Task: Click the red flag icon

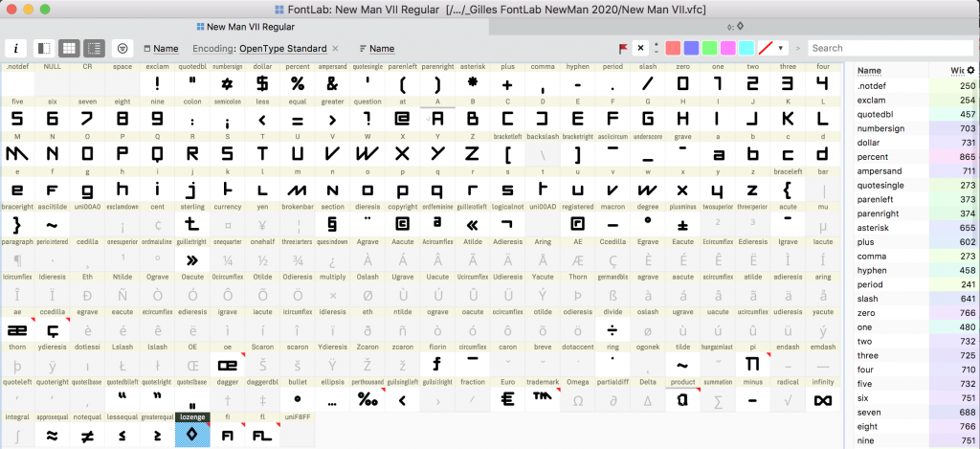Action: click(623, 48)
